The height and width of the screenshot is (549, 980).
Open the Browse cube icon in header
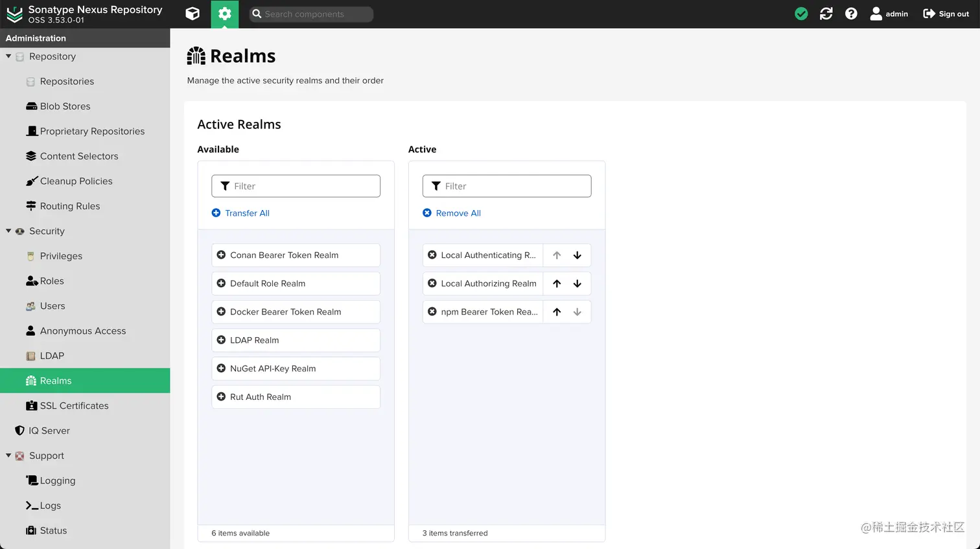pos(192,14)
